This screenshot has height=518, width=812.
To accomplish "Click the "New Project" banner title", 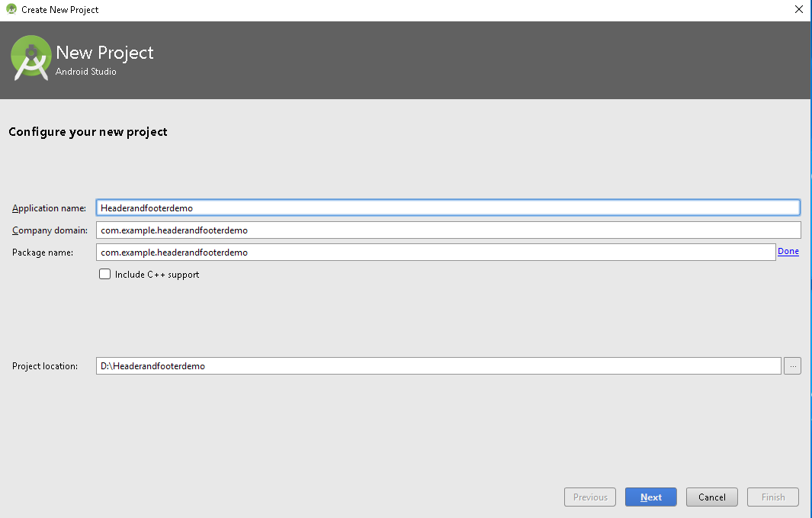I will pyautogui.click(x=104, y=53).
